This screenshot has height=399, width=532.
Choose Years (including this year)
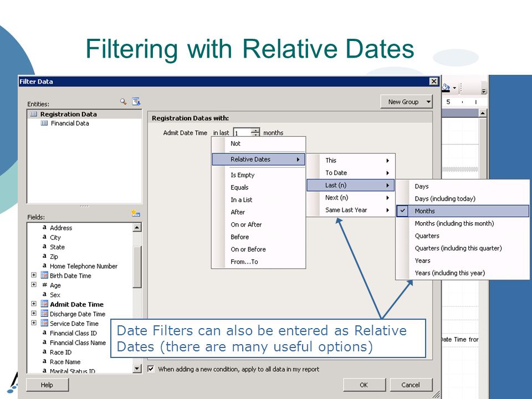click(x=463, y=273)
